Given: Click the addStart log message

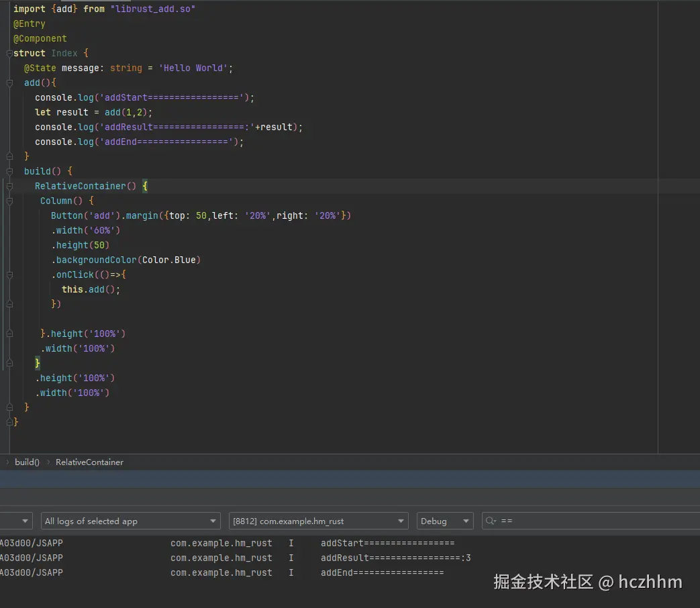Looking at the screenshot, I should [387, 544].
